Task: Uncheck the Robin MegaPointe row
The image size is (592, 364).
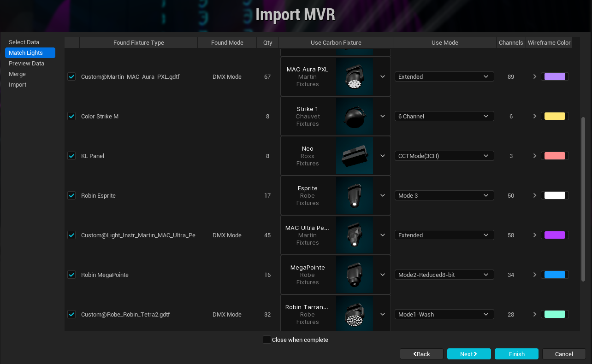Action: [71, 275]
